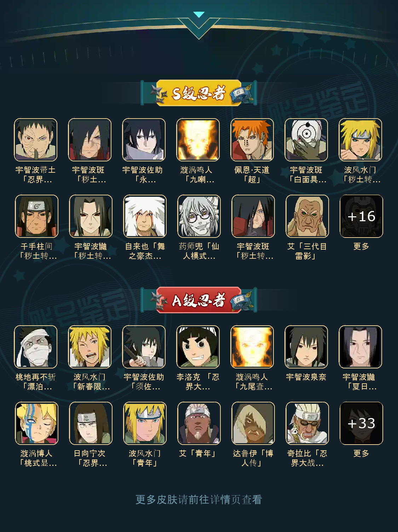Select the 宇智波带土 ninja avatar
398x532 pixels.
tap(35, 139)
